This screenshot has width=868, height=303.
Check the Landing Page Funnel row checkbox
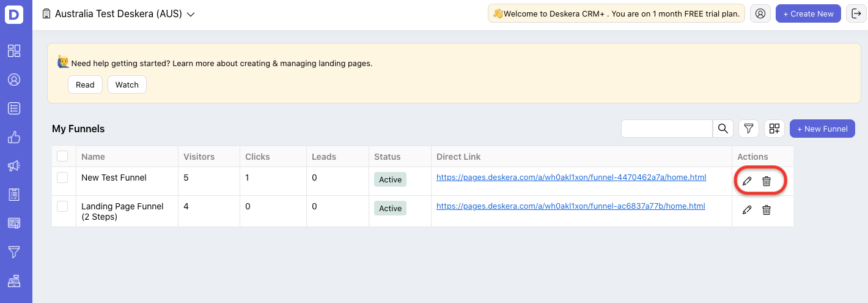[x=62, y=206]
